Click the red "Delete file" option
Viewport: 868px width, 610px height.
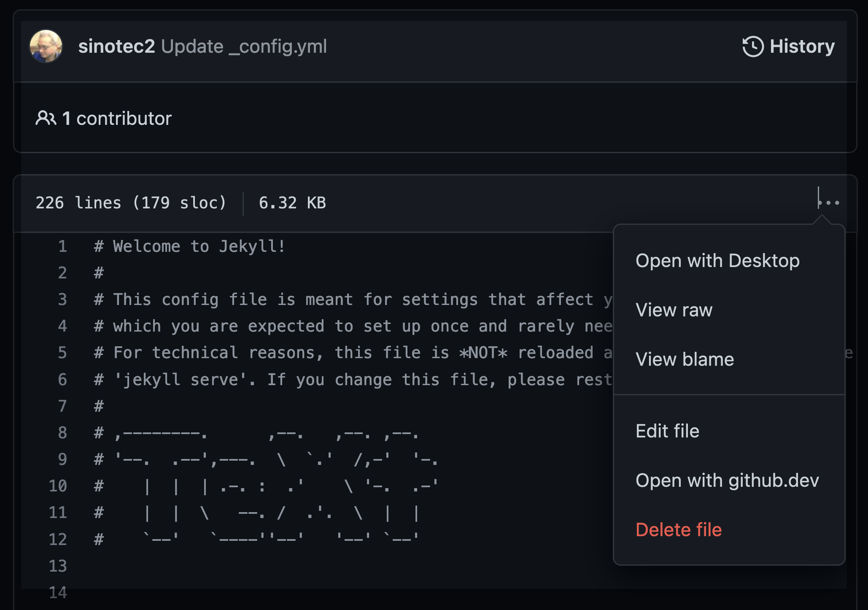coord(678,530)
